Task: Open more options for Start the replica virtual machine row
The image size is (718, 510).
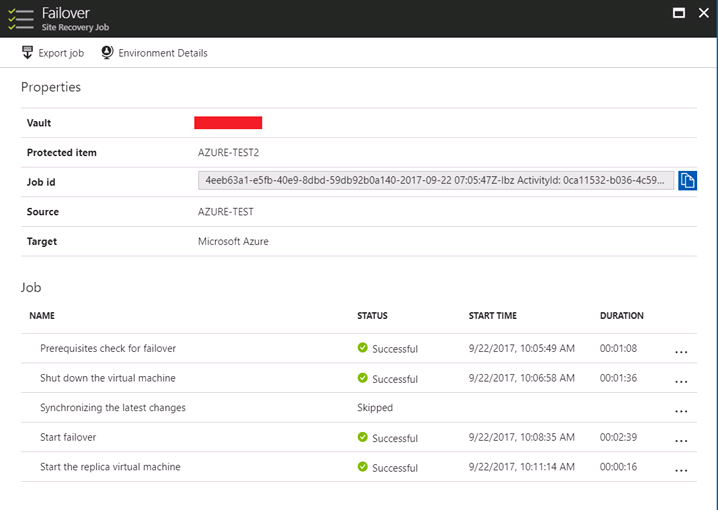Action: [x=681, y=471]
